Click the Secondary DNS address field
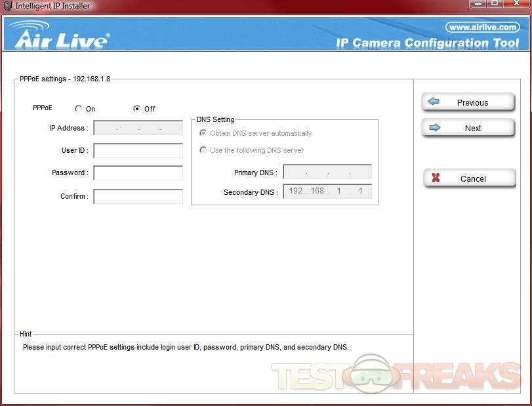This screenshot has height=406, width=532. [x=327, y=191]
